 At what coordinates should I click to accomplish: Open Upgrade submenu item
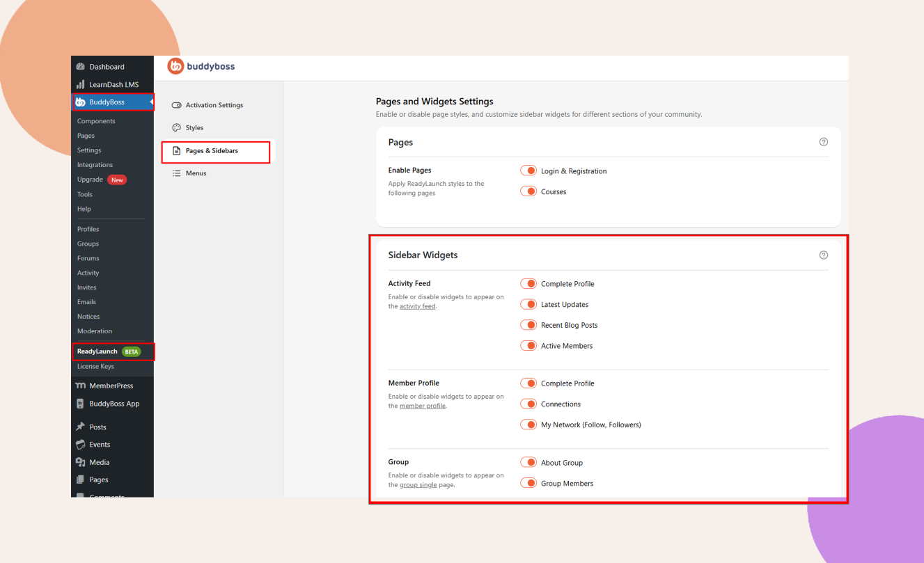pos(90,180)
